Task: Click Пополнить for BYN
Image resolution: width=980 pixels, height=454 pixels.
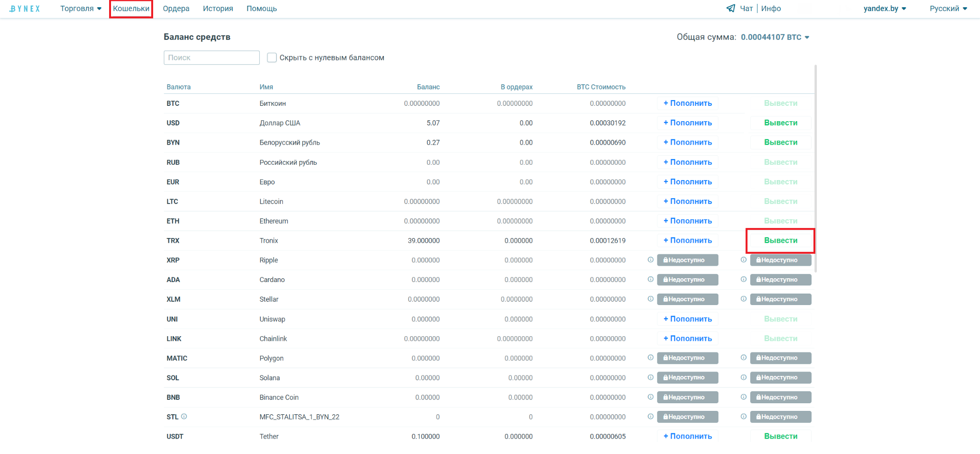Action: coord(688,142)
